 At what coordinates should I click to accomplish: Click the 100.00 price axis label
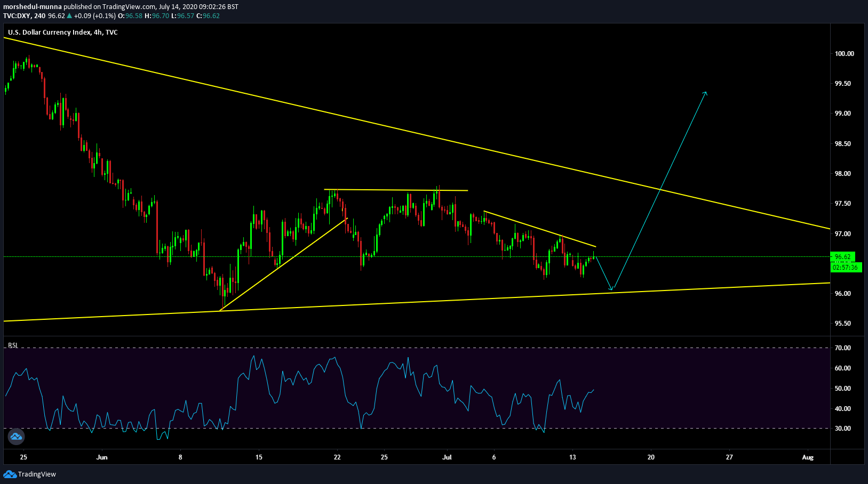click(x=844, y=53)
